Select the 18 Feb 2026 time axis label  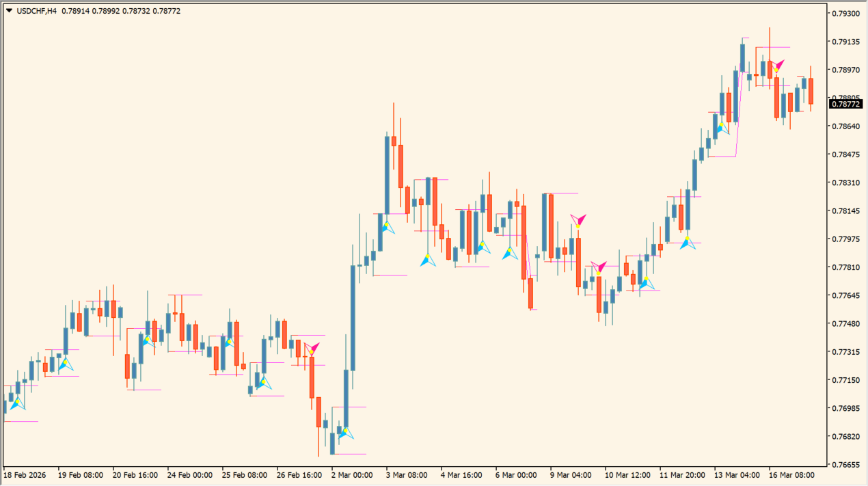coord(25,475)
